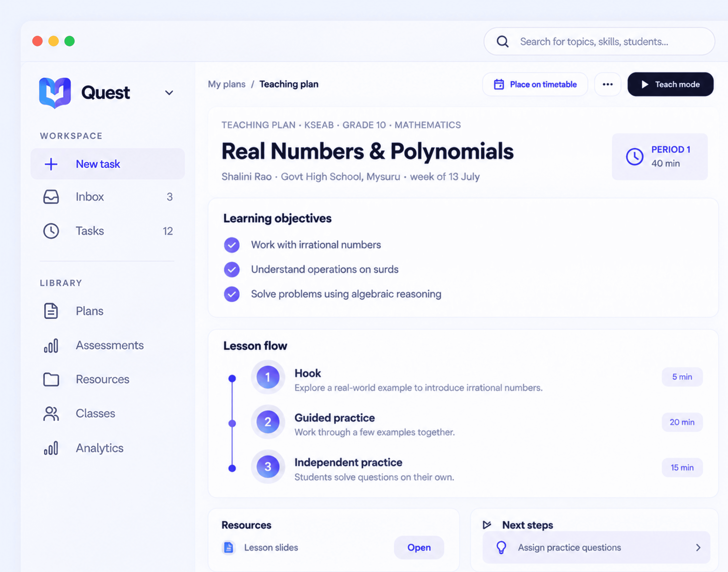Click the Classes people icon
This screenshot has width=728, height=572.
51,414
